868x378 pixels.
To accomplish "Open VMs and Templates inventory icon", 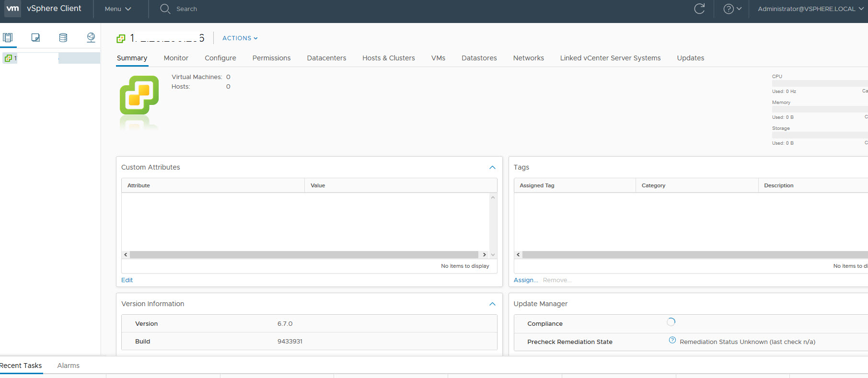I will pos(35,37).
